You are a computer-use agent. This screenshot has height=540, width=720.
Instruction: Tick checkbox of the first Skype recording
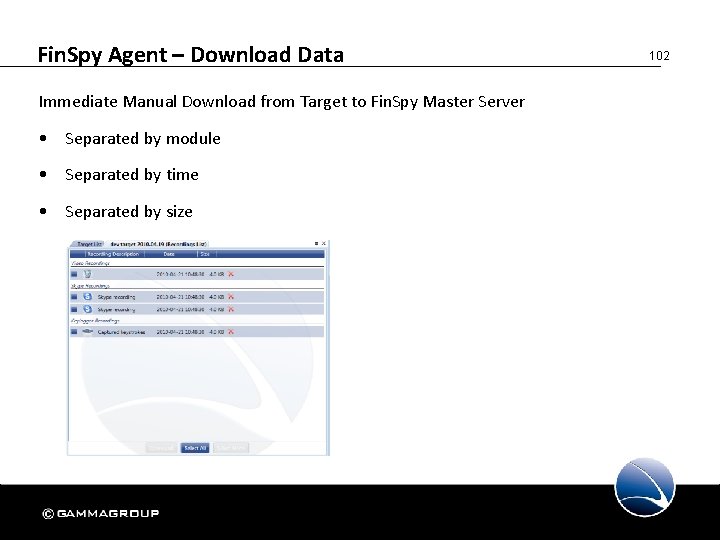coord(74,297)
